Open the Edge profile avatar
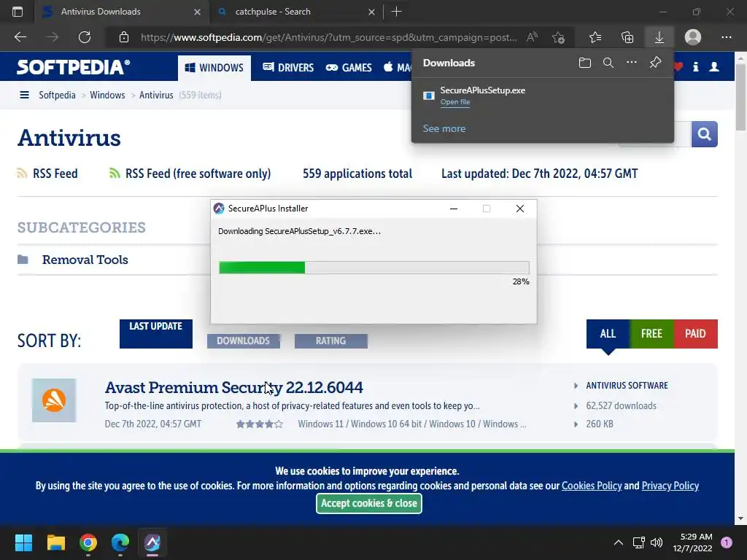 click(693, 37)
